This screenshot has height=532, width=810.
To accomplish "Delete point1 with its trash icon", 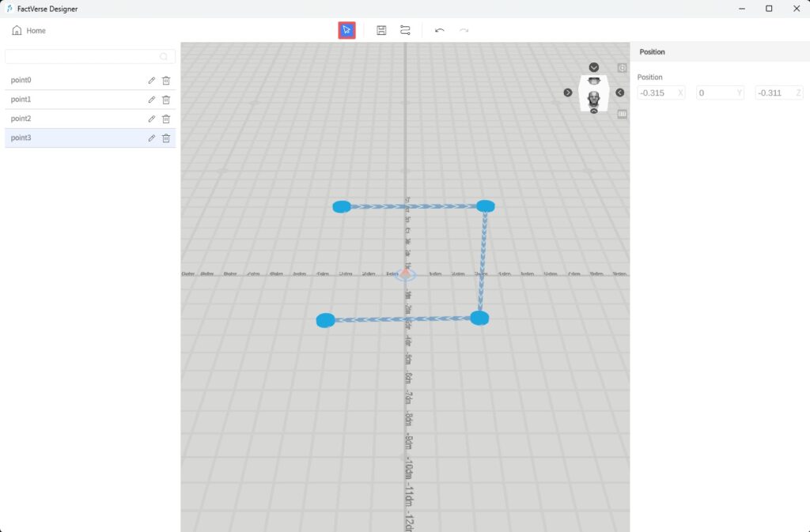I will 166,99.
